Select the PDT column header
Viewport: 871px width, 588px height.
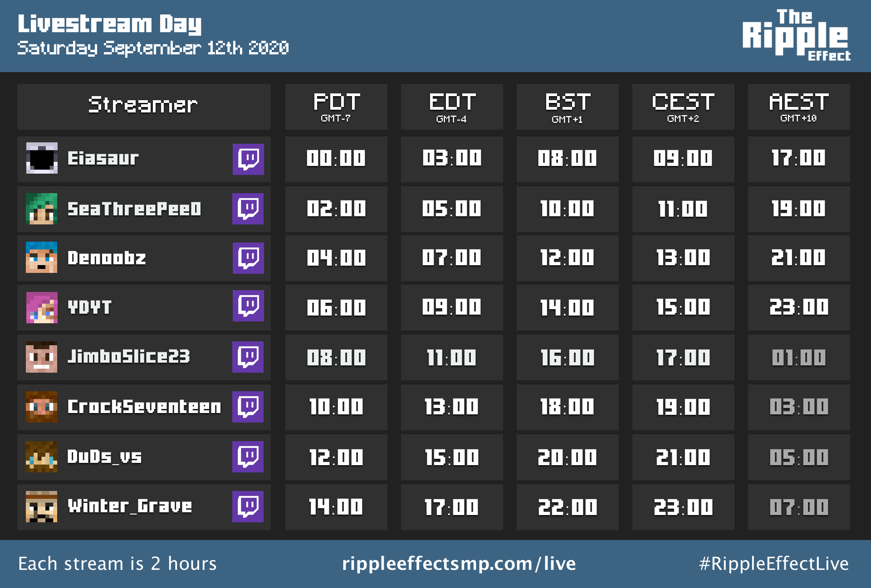336,107
